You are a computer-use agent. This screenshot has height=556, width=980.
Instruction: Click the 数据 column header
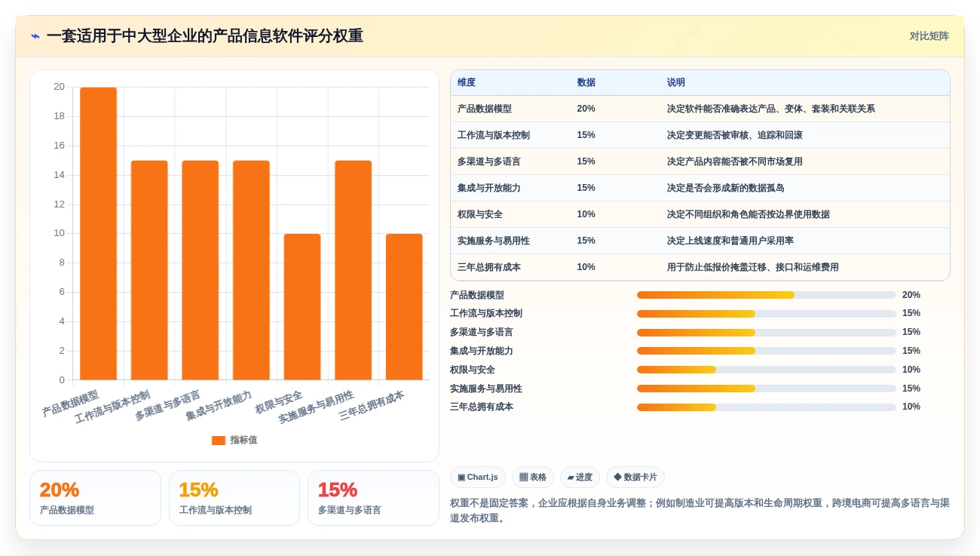[x=586, y=82]
